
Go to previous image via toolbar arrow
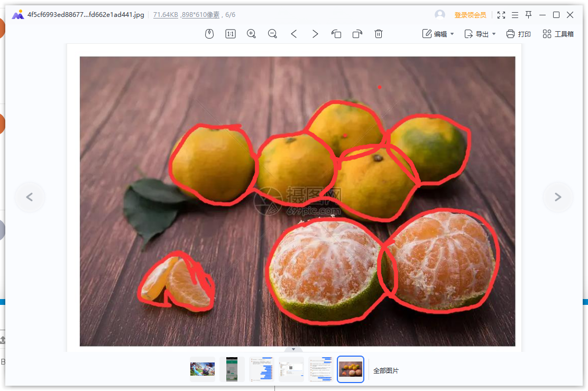pyautogui.click(x=293, y=34)
